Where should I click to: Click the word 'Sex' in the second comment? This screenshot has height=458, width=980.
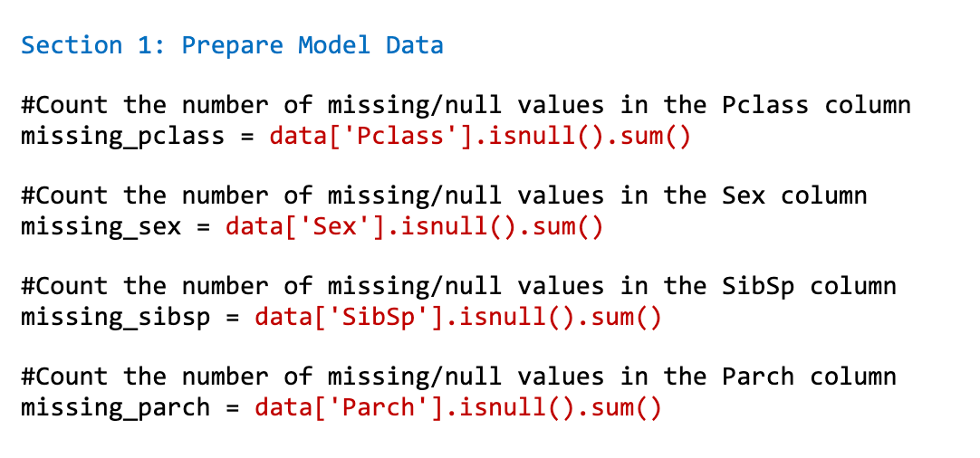coord(744,196)
